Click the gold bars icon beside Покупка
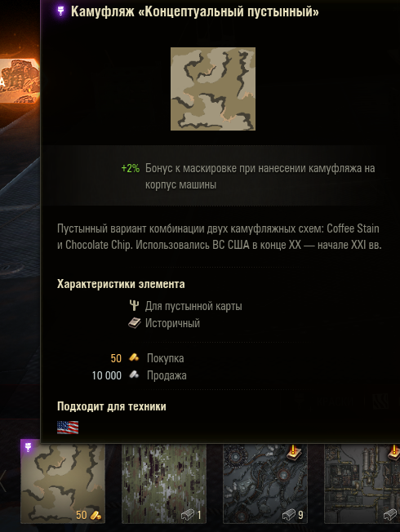 134,357
